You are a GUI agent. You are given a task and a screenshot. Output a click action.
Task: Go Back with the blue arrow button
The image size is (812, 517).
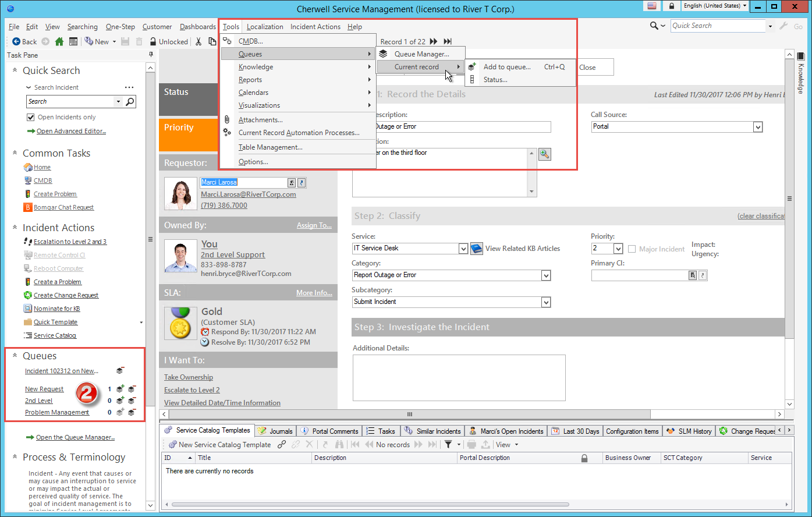[25, 41]
